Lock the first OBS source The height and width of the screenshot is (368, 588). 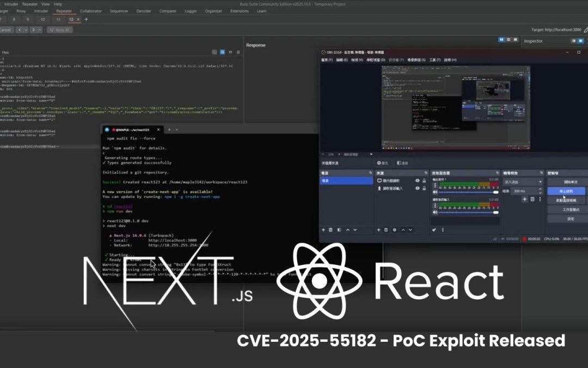(x=424, y=180)
